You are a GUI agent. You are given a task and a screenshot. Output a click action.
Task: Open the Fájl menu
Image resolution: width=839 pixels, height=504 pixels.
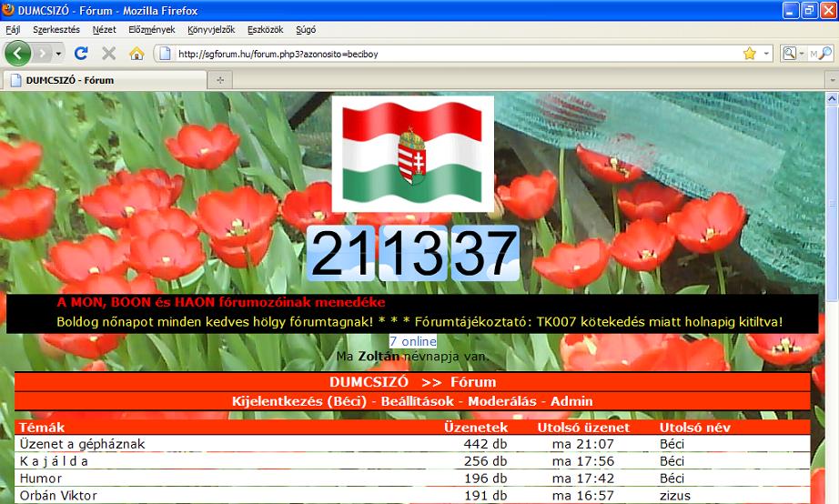[13, 29]
